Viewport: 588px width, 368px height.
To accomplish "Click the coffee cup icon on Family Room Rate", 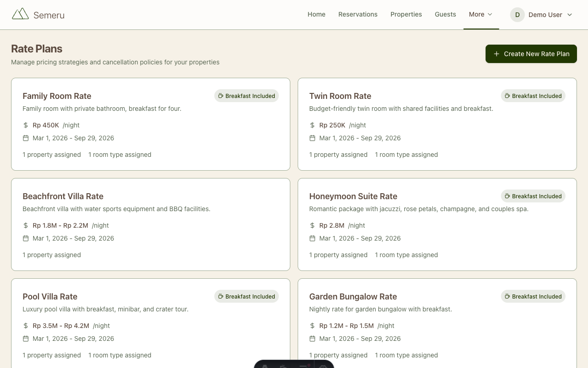I will [x=220, y=96].
